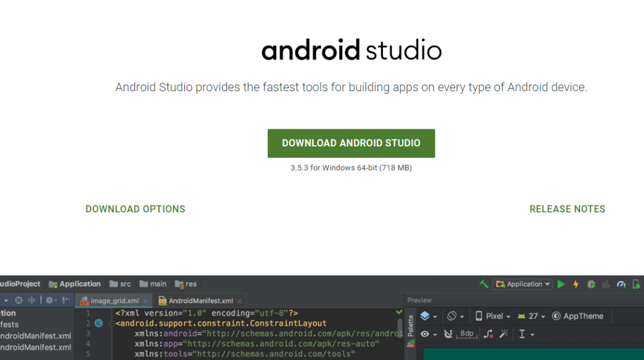Click the res folder breadcrumb
This screenshot has width=644, height=360.
coord(186,284)
